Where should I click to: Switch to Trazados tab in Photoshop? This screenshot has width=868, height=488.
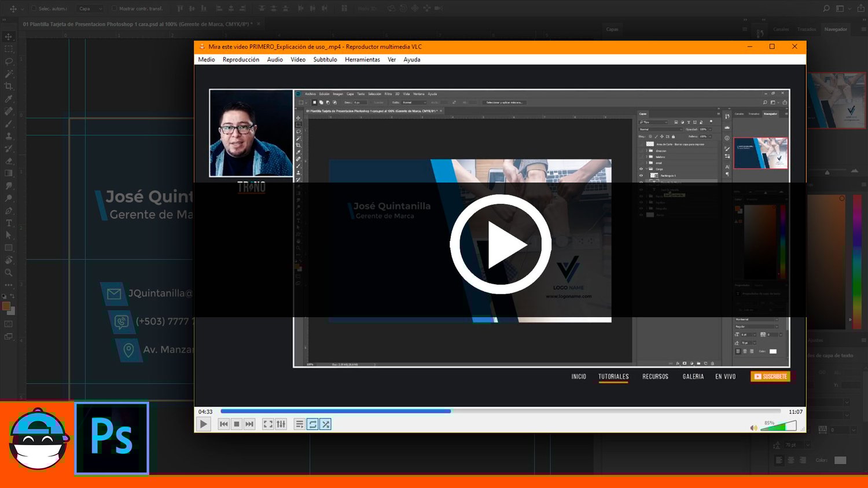tap(807, 29)
